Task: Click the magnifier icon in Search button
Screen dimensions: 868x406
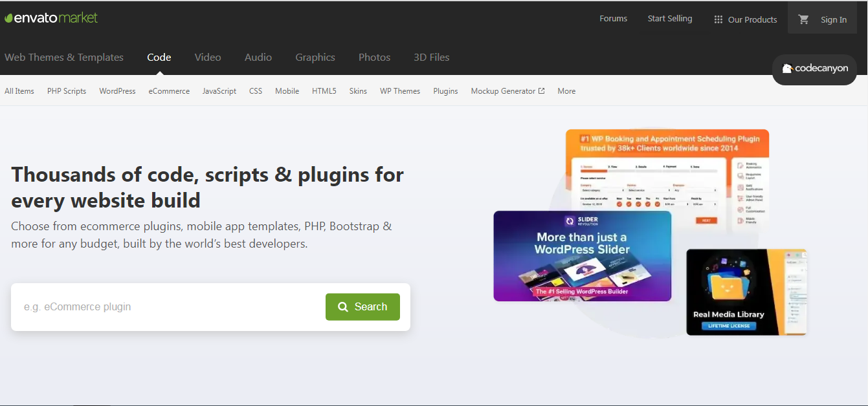Action: tap(343, 307)
